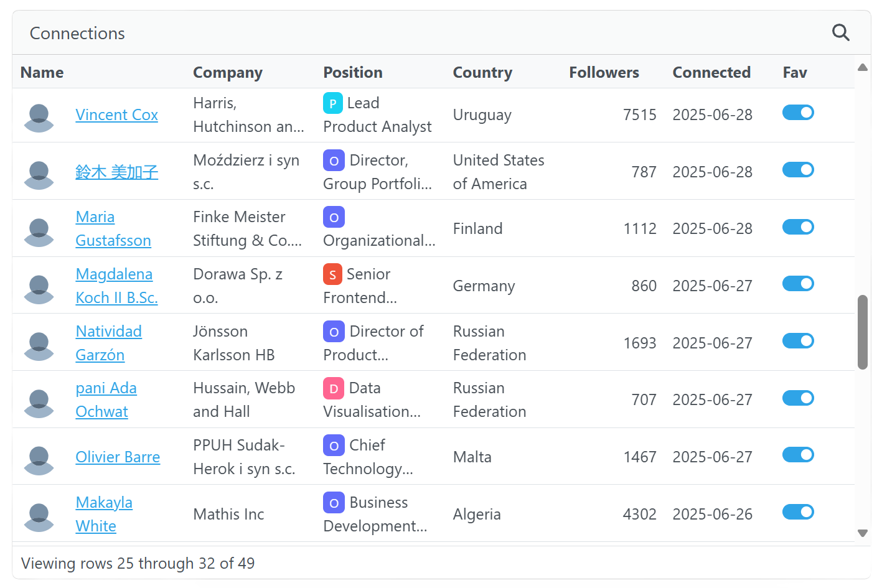This screenshot has height=588, width=882.
Task: Sort table by Followers column header
Action: click(604, 72)
